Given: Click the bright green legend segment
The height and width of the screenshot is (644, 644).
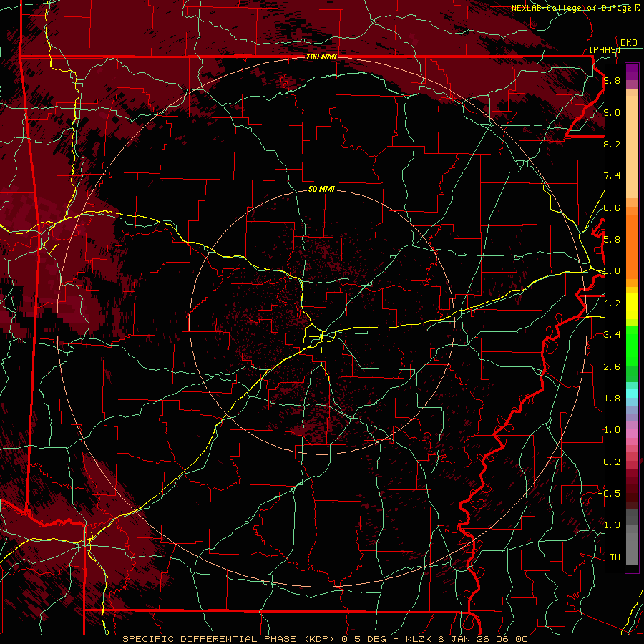Looking at the screenshot, I should tap(632, 345).
